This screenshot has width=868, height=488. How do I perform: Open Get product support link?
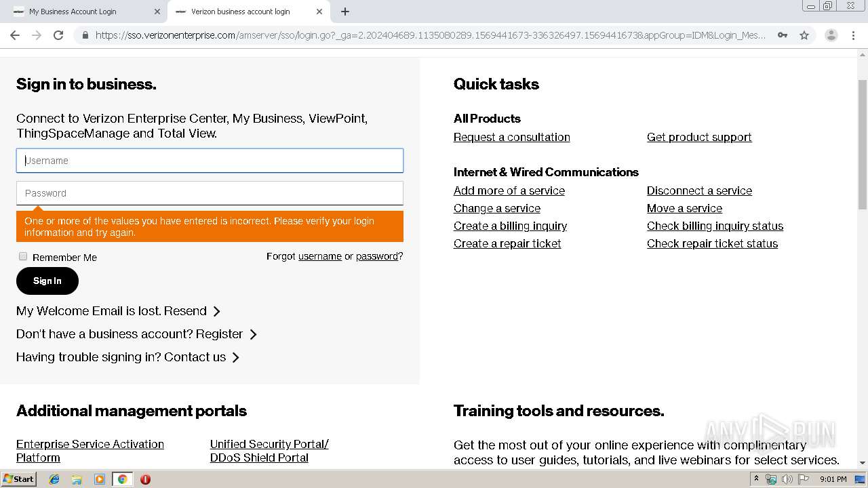coord(699,137)
